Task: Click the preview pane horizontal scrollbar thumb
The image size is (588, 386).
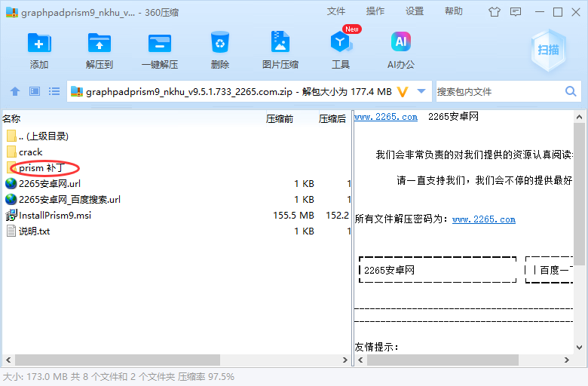Action: click(x=443, y=360)
